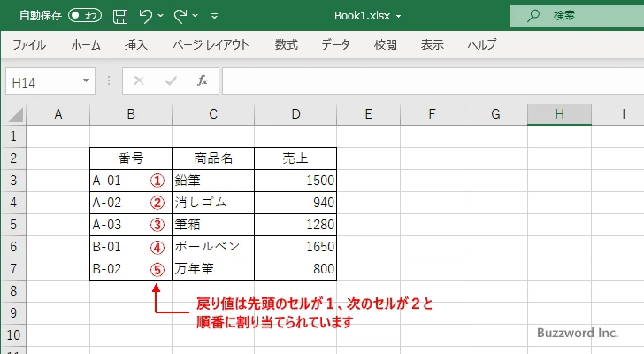The width and height of the screenshot is (644, 354).
Task: Open the Book1.xlsx file name dropdown
Action: (398, 17)
